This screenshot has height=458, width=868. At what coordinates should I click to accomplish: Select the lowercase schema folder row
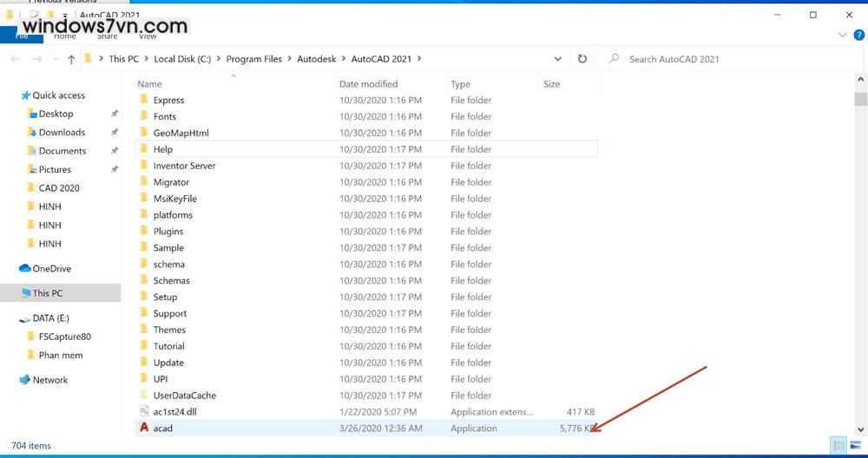pyautogui.click(x=366, y=264)
